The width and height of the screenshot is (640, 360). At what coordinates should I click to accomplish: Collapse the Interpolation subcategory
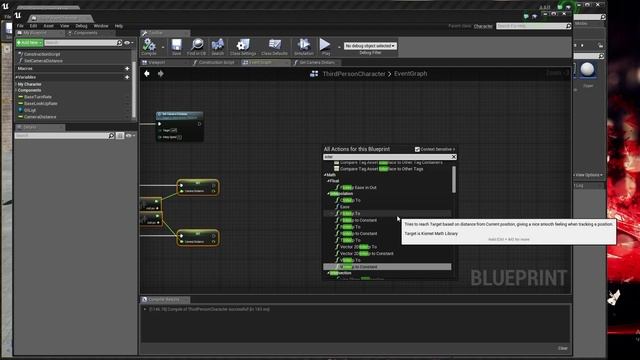point(329,193)
